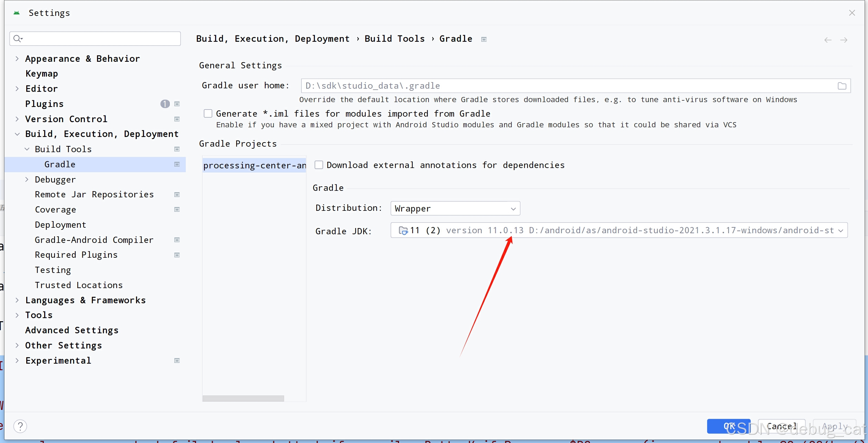The height and width of the screenshot is (443, 868).
Task: Click the Cancel button
Action: (x=781, y=426)
